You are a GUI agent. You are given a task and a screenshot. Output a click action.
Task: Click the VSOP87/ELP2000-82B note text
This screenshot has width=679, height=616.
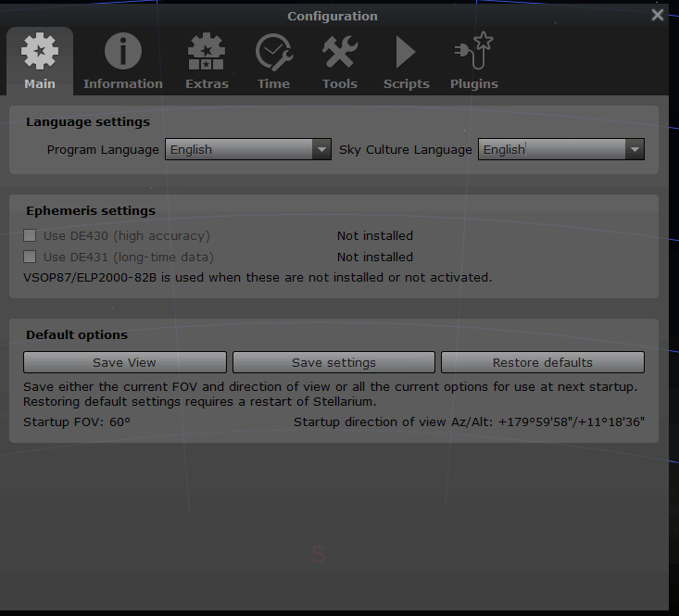click(x=258, y=278)
